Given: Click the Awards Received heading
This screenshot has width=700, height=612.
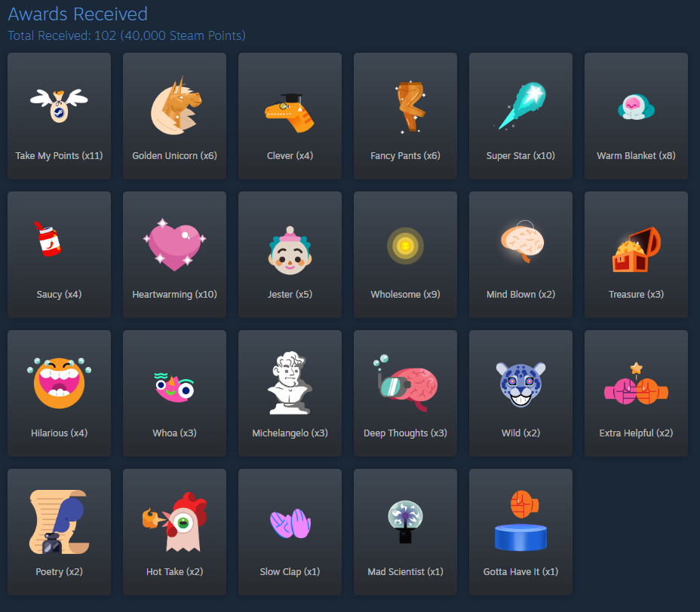Looking at the screenshot, I should pyautogui.click(x=78, y=14).
